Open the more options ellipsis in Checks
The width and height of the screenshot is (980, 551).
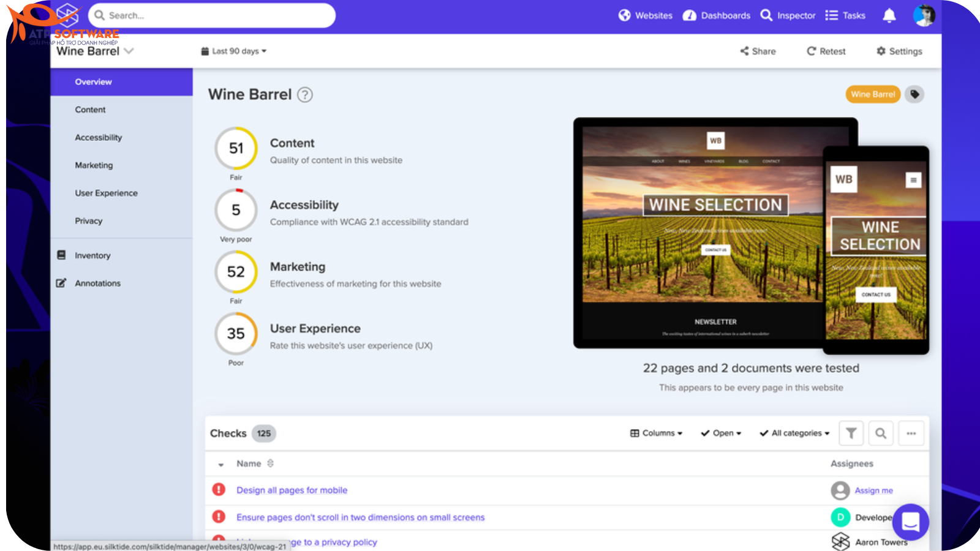point(911,433)
